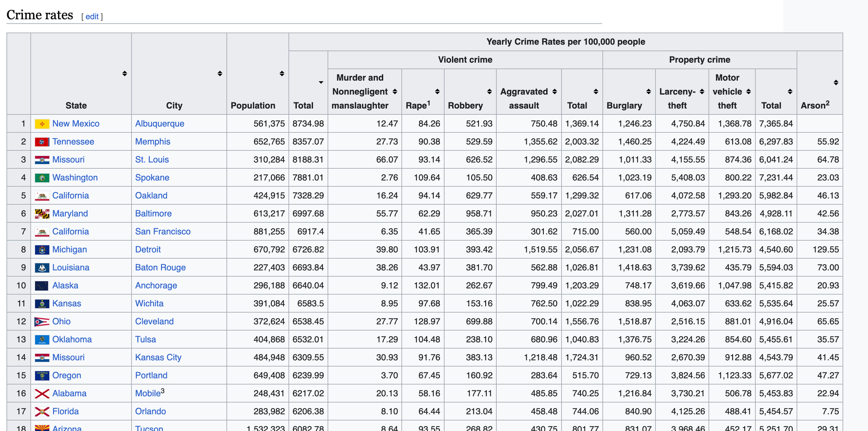Click the Michigan flag icon
Screen dimensions: 868x431
(42, 250)
